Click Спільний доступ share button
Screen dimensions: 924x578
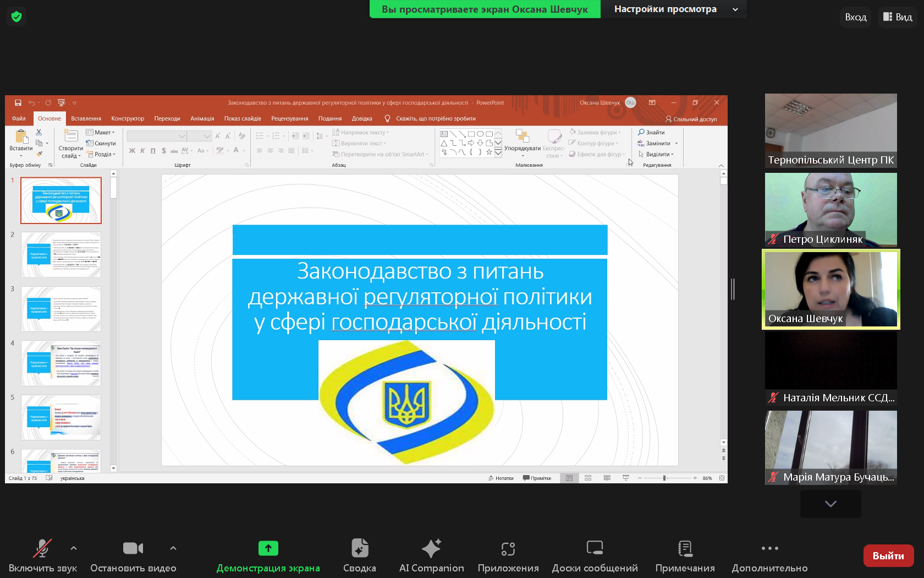[x=691, y=119]
